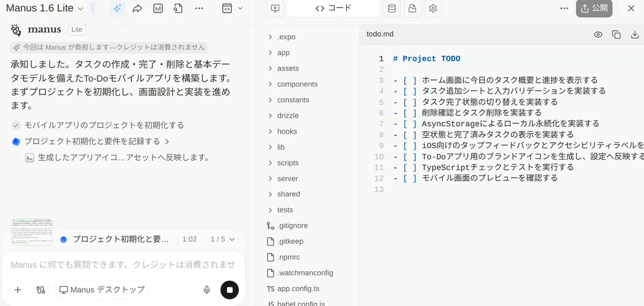This screenshot has height=306, width=644.
Task: Click the code panel layout icon
Action: 227,9
